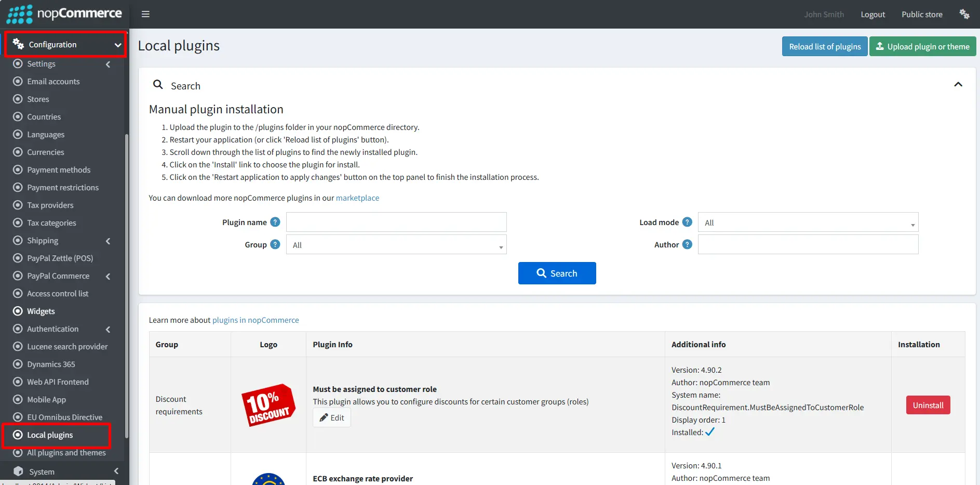Expand the Authentication submenu arrow
The width and height of the screenshot is (980, 485).
pos(108,330)
